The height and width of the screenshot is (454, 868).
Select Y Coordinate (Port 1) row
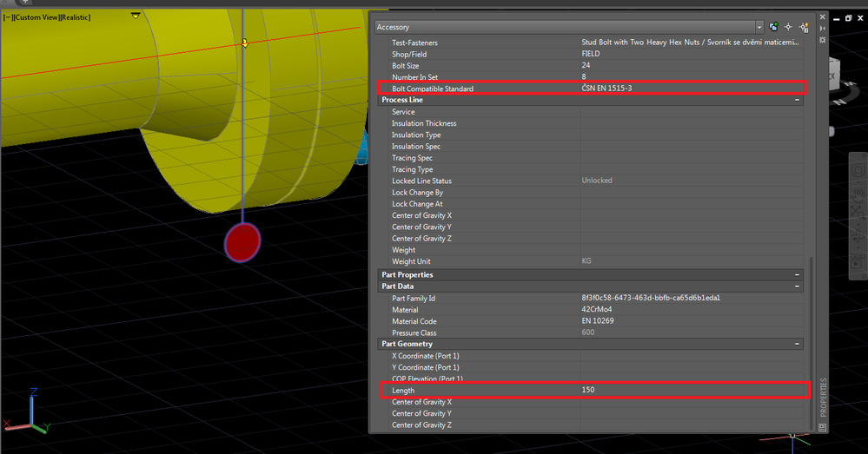590,368
